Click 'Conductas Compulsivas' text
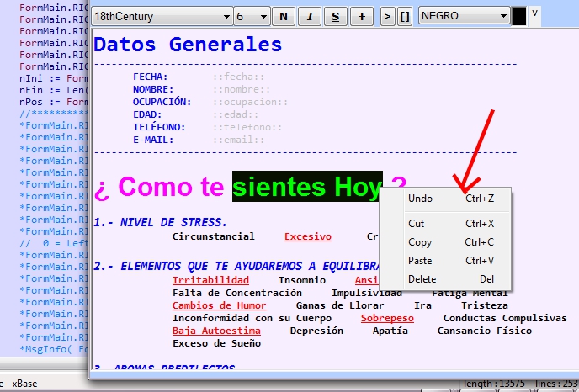The width and height of the screenshot is (579, 392). [505, 318]
